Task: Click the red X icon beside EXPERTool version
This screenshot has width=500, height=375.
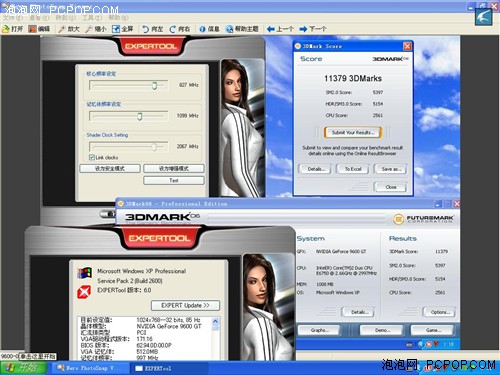Action: coord(84,292)
